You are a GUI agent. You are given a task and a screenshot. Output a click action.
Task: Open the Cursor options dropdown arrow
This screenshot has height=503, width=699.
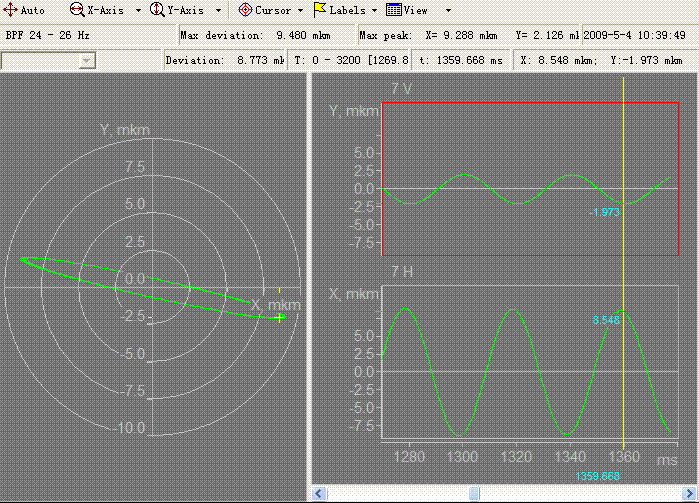[x=300, y=10]
